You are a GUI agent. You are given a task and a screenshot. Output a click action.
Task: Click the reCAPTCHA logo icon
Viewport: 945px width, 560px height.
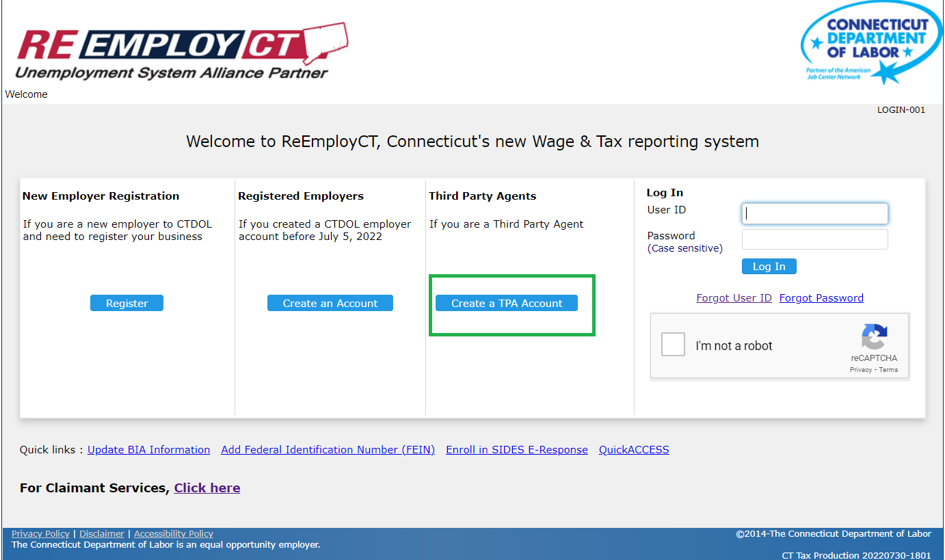874,338
